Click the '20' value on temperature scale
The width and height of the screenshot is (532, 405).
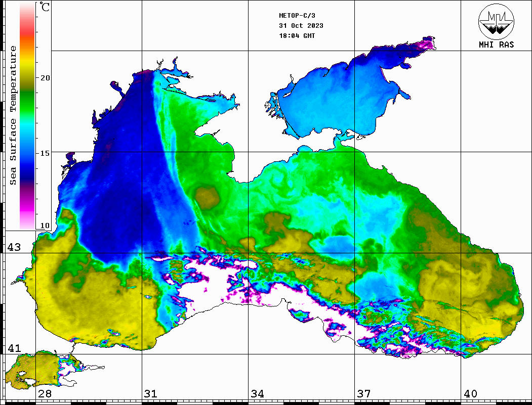[45, 78]
